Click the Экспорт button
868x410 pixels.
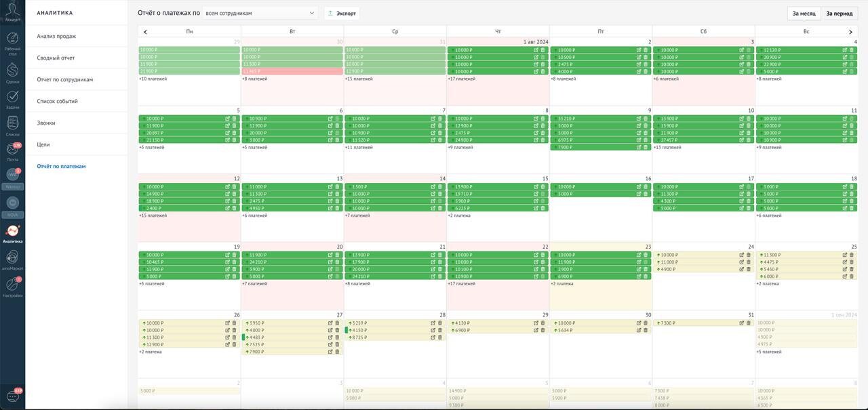(x=342, y=13)
